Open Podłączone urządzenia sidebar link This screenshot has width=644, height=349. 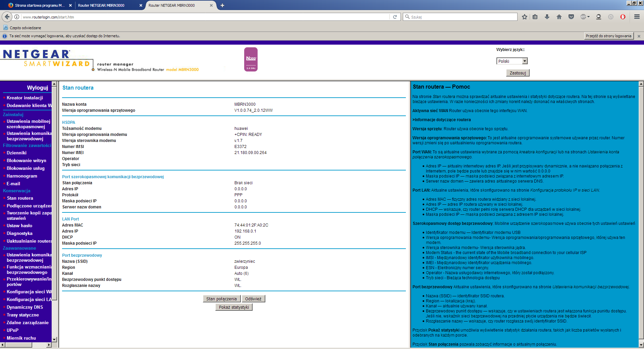click(29, 206)
